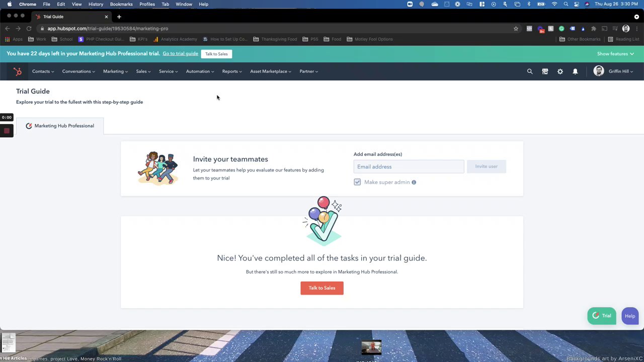Bookmark this page with the star icon
This screenshot has height=362, width=644.
tap(516, 29)
